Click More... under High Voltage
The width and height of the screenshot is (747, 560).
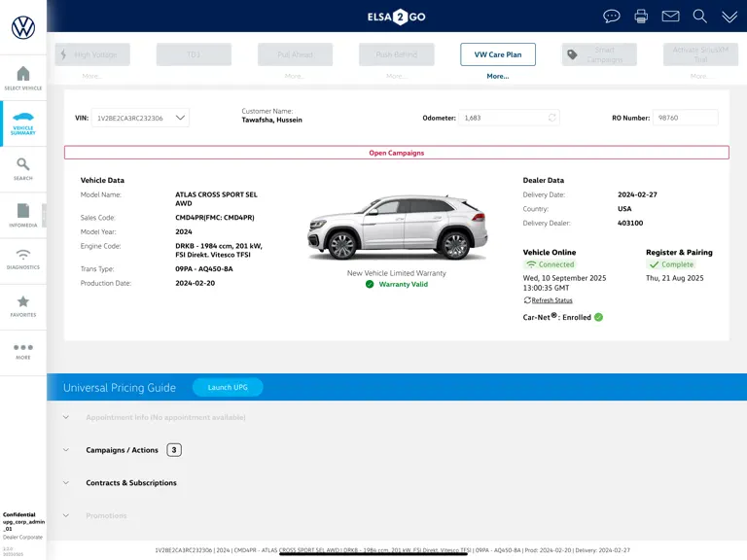(92, 76)
